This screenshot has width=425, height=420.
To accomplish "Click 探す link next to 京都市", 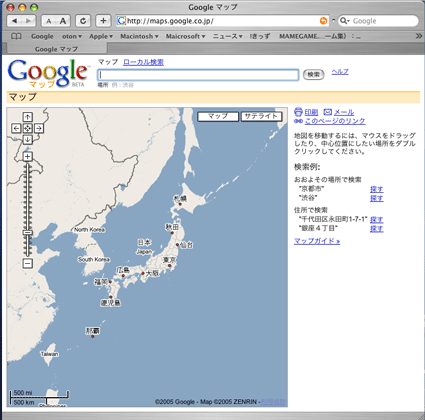I will 377,189.
